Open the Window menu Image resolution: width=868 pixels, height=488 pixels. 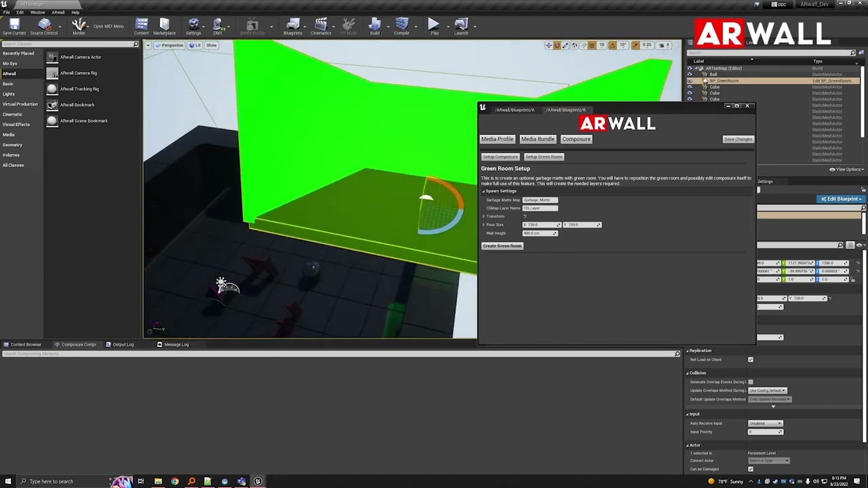pyautogui.click(x=38, y=12)
